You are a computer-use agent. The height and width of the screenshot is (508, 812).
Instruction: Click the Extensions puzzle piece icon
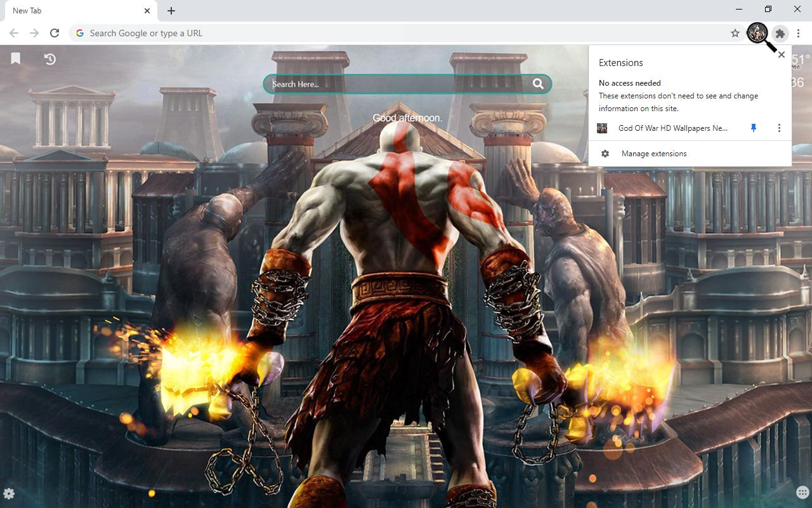point(780,33)
